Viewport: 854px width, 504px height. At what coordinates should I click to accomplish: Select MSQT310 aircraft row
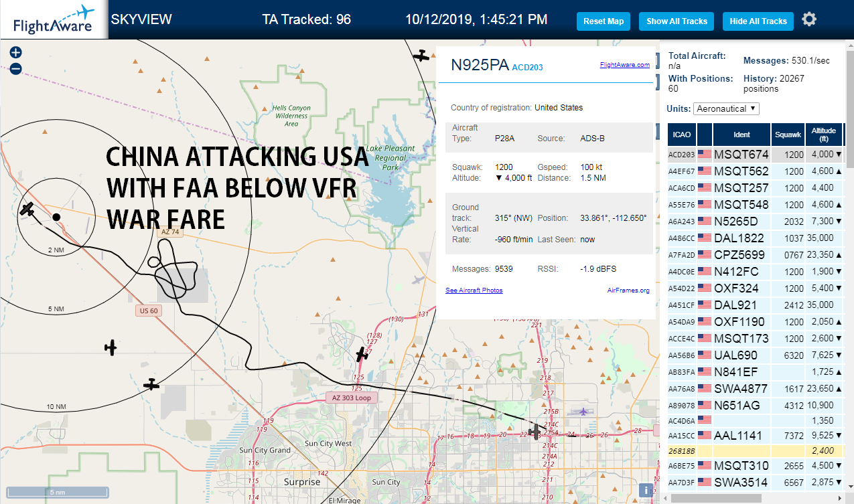click(755, 466)
